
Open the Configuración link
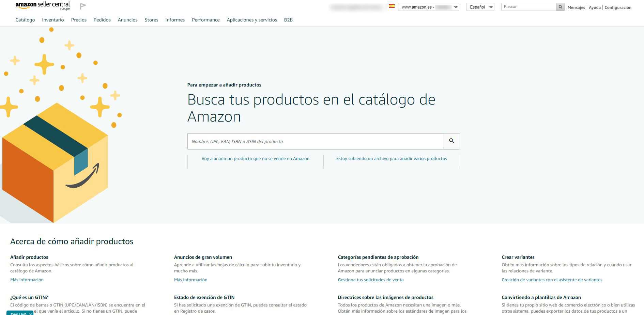tap(618, 7)
